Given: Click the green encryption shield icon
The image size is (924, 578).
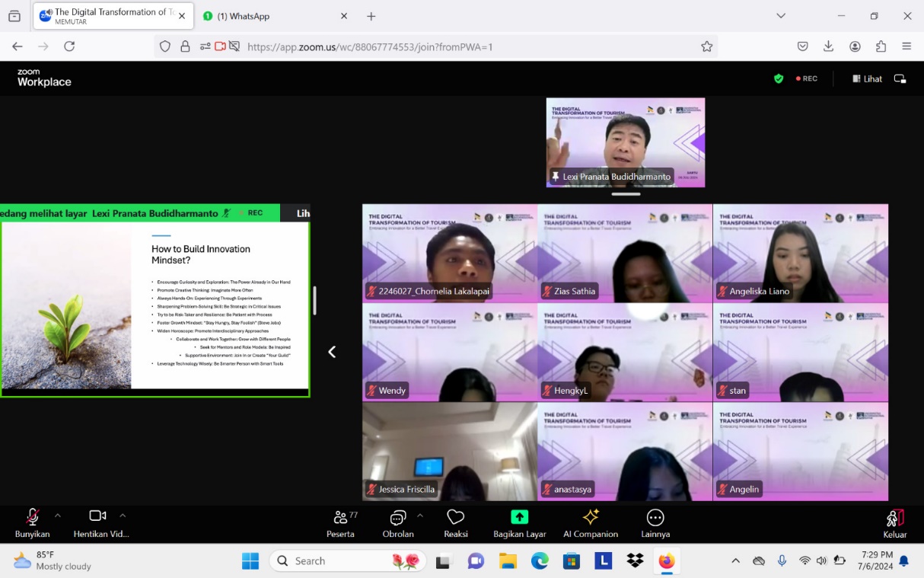Looking at the screenshot, I should pos(779,78).
